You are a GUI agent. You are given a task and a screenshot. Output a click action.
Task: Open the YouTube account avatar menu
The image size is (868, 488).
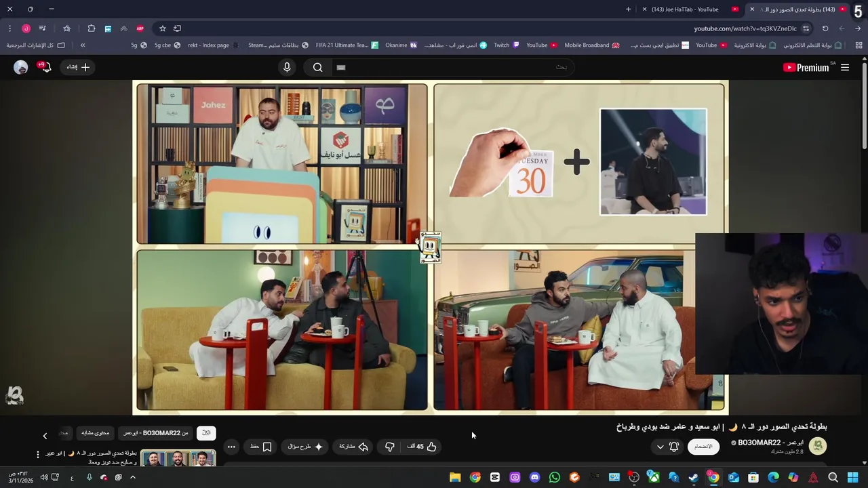(21, 67)
